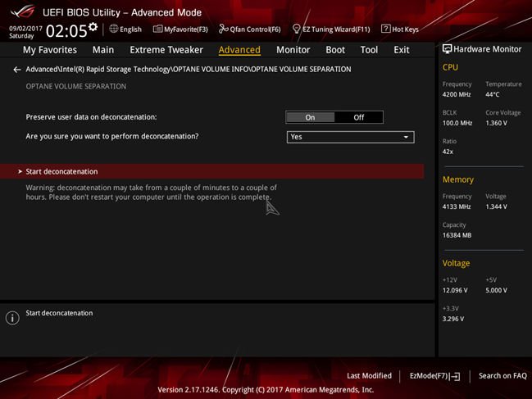
Task: Click the 1.360 V core voltage value
Action: tap(497, 123)
